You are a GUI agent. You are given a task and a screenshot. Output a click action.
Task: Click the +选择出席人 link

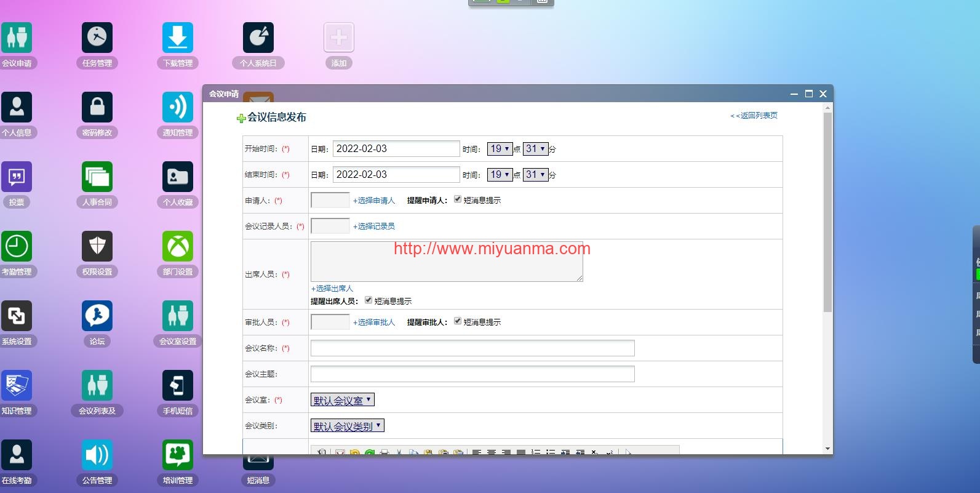coord(332,289)
